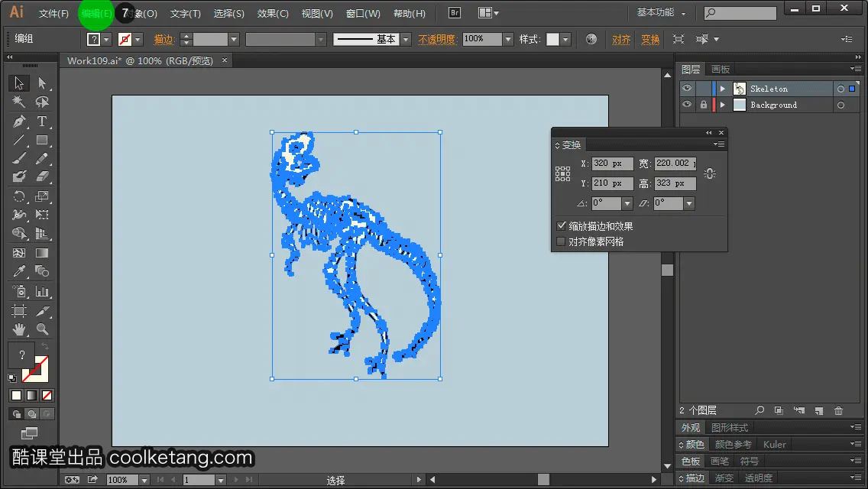Select the Eyedropper tool

pos(19,271)
